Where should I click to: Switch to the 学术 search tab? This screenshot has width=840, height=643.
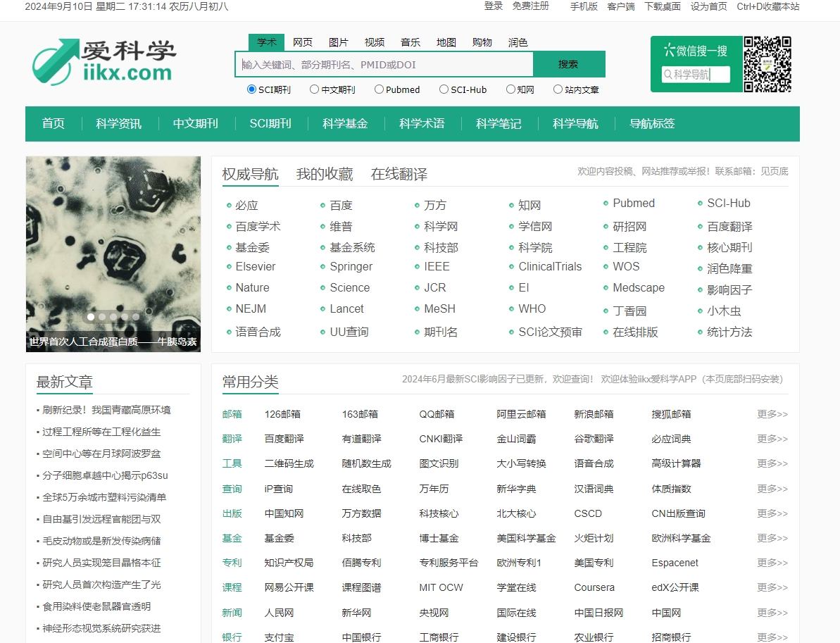coord(266,42)
